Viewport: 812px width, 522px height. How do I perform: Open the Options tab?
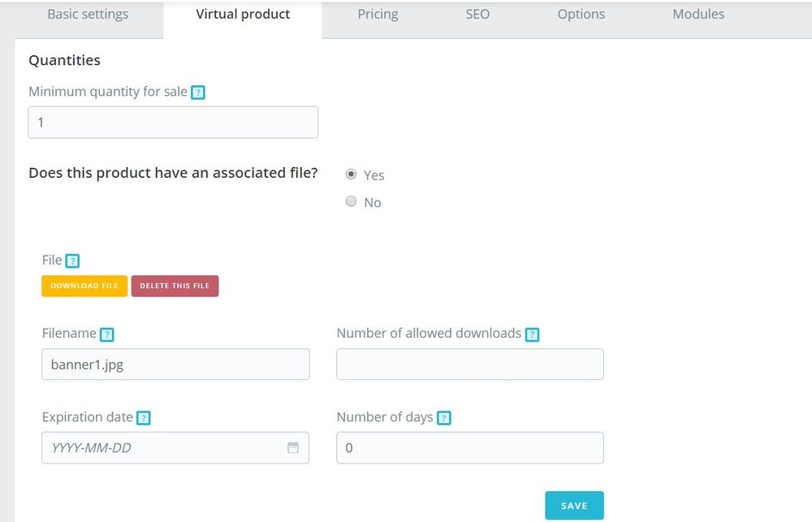point(581,14)
